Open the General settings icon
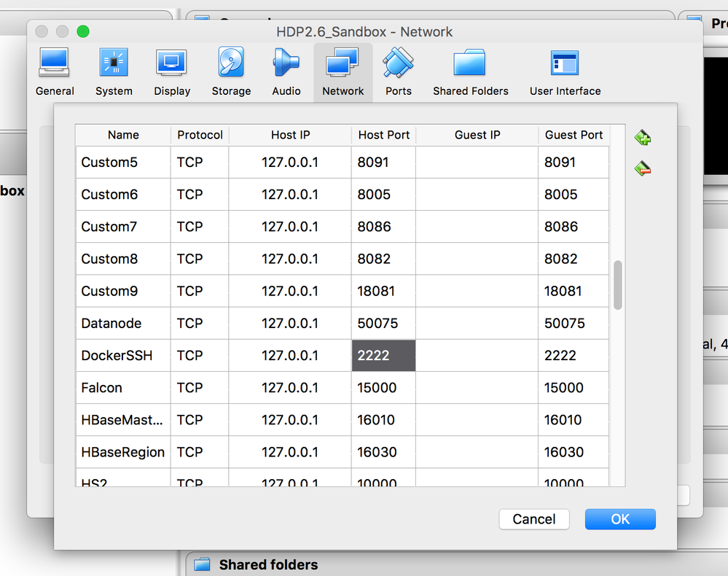The image size is (728, 576). point(55,72)
